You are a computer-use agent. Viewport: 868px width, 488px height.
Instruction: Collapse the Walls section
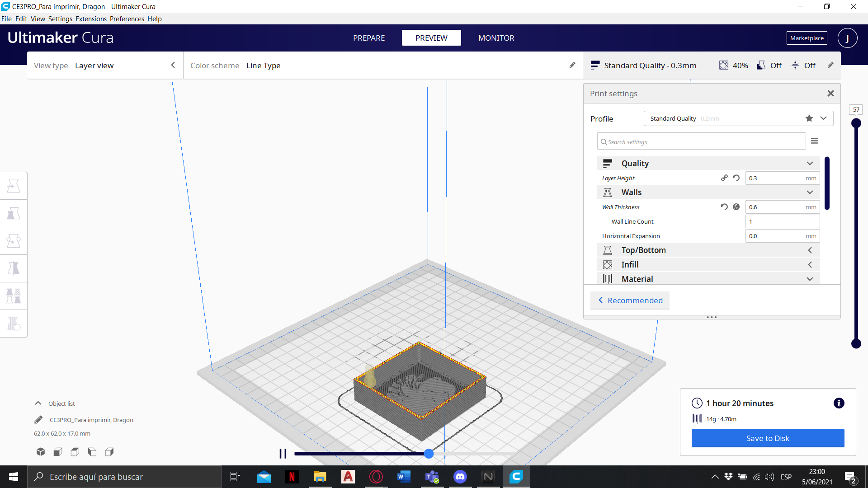(x=708, y=192)
